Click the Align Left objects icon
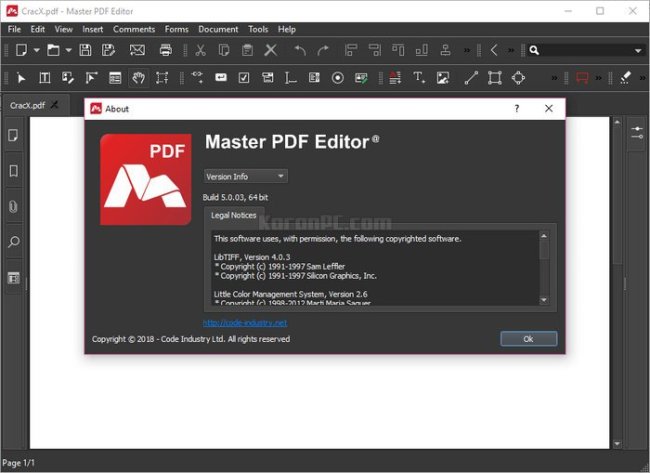This screenshot has width=650, height=473. (351, 50)
